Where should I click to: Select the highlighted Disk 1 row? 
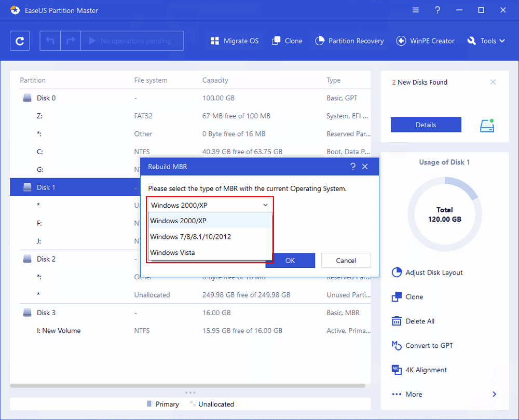[x=75, y=187]
